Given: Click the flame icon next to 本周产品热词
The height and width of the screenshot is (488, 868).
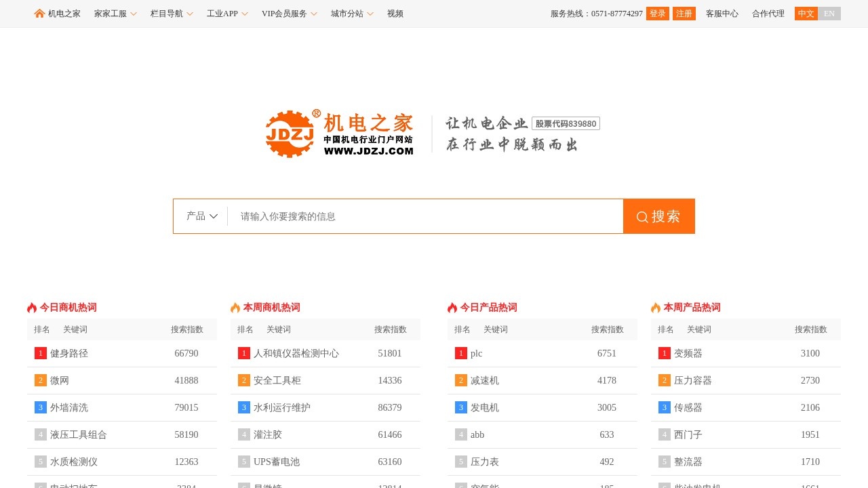Looking at the screenshot, I should click(654, 307).
